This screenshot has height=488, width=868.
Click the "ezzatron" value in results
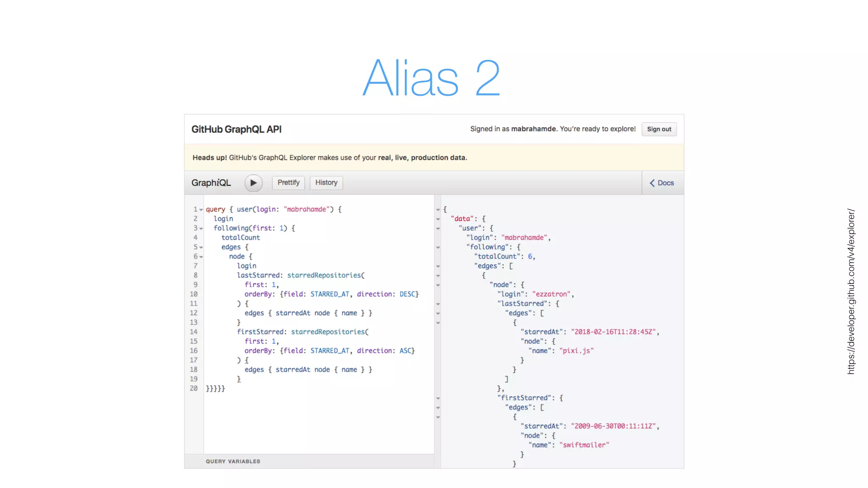pos(551,294)
